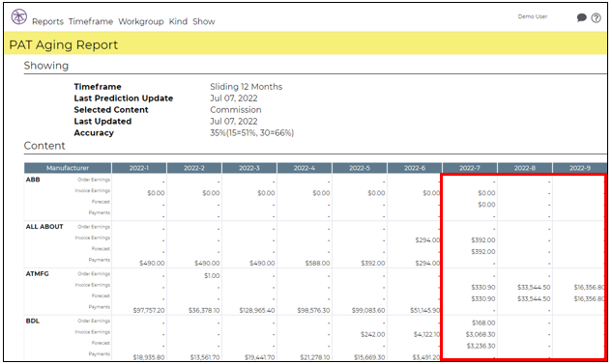
Task: Click the Last Prediction Update label
Action: click(x=124, y=98)
